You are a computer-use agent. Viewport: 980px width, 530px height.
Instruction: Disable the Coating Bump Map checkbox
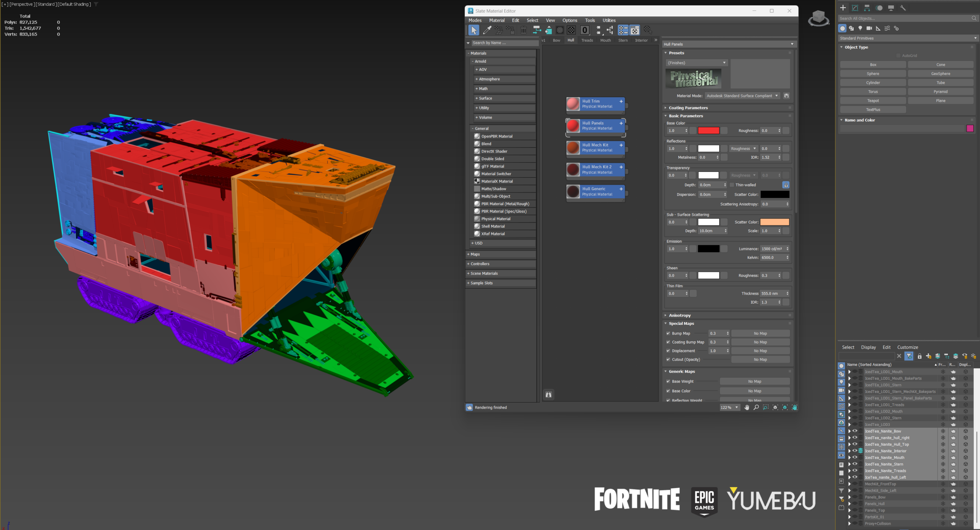[668, 342]
